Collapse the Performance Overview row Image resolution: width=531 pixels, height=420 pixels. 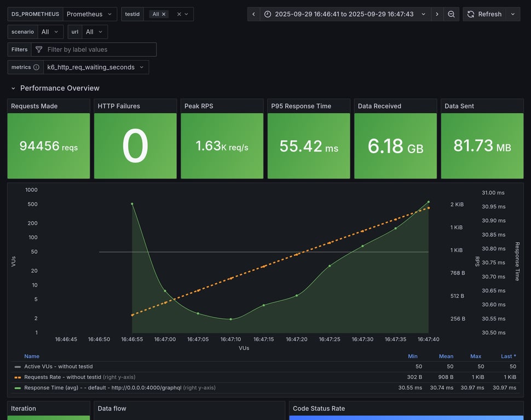14,88
